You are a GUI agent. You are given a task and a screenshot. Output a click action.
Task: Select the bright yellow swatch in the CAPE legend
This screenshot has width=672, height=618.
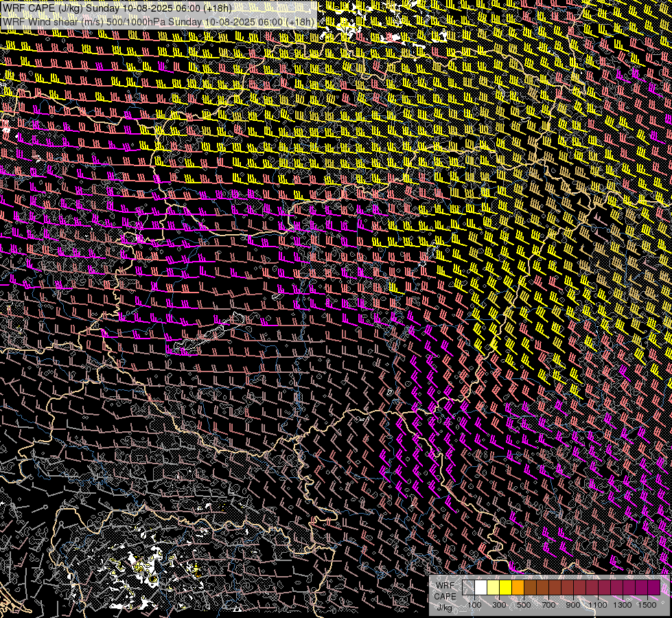tap(506, 588)
